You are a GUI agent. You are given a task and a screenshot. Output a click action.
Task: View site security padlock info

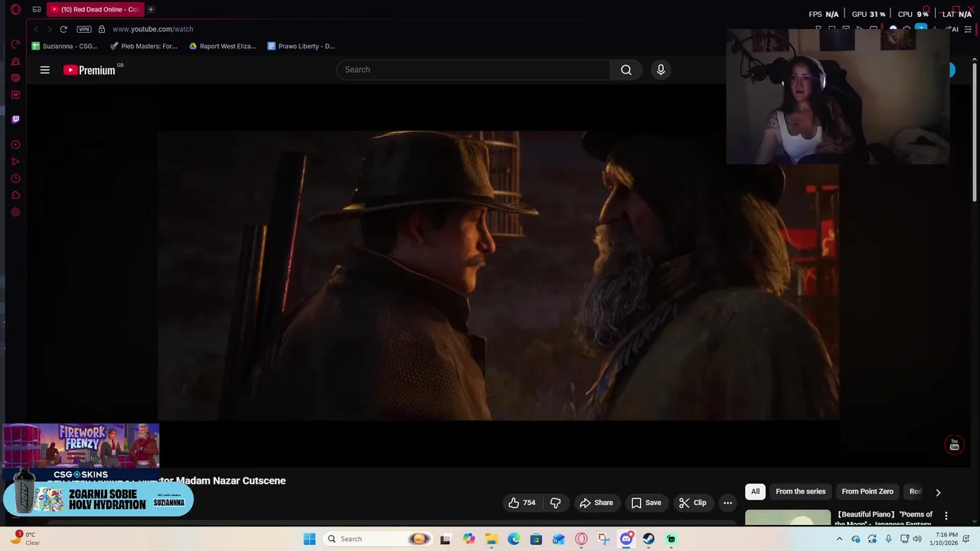[x=101, y=29]
